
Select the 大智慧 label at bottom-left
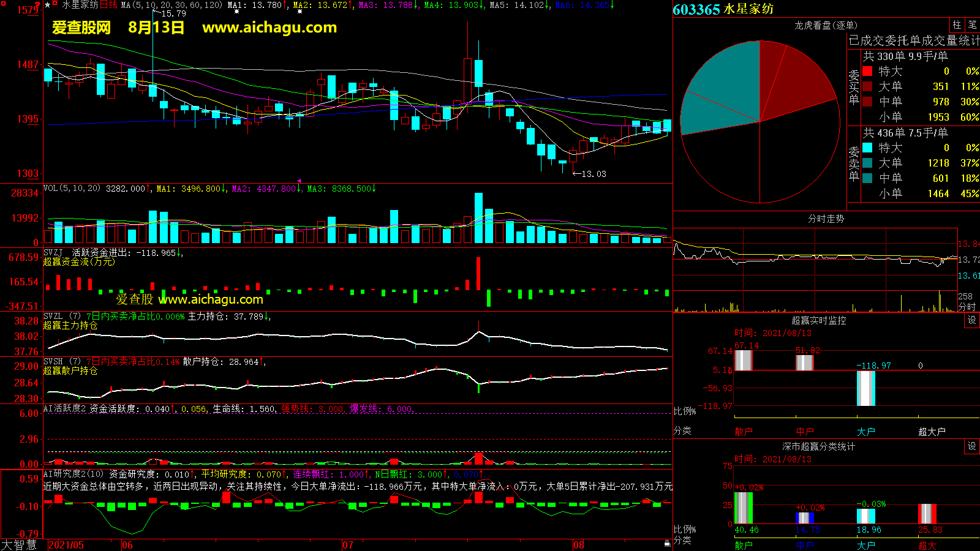pyautogui.click(x=19, y=545)
